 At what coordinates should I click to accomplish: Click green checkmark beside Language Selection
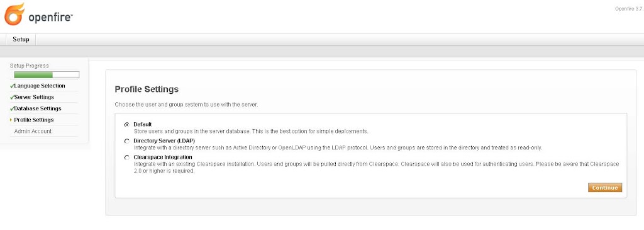tap(12, 86)
